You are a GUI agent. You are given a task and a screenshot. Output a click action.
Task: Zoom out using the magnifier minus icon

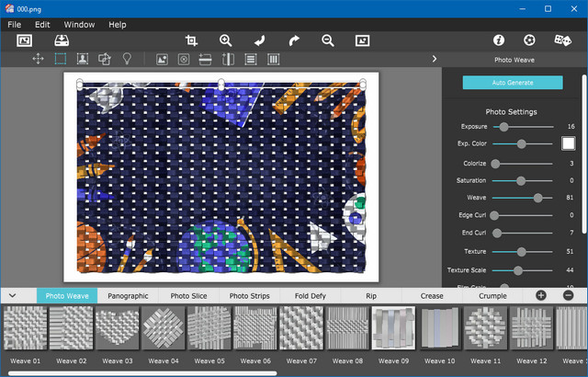(328, 40)
